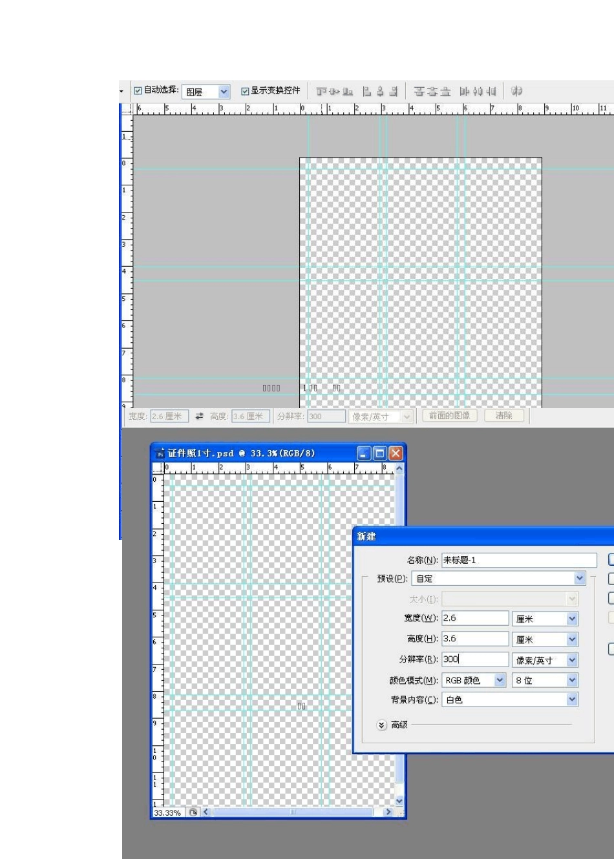Click the Align right edges icon
Image resolution: width=614 pixels, height=868 pixels.
393,92
